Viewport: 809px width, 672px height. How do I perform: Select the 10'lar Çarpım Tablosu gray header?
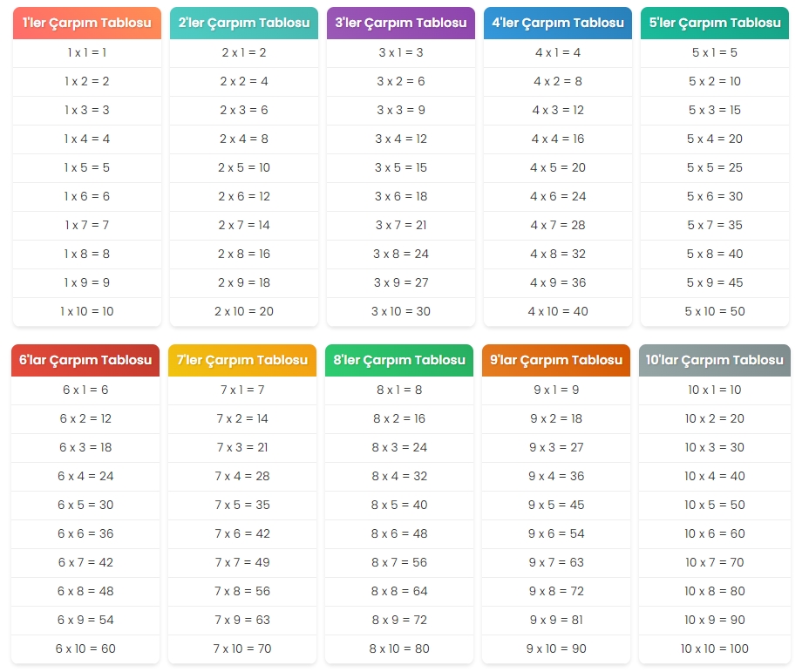pyautogui.click(x=715, y=360)
